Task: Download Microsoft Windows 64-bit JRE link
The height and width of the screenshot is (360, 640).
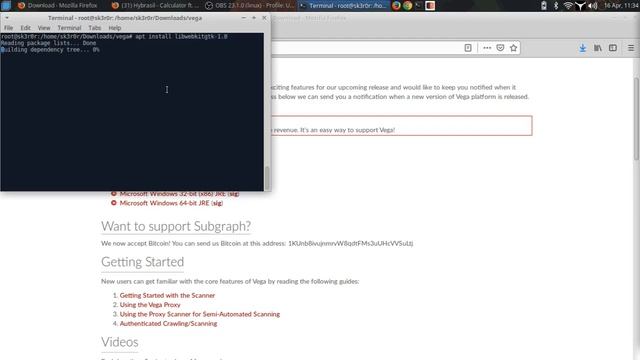Action: pos(164,203)
